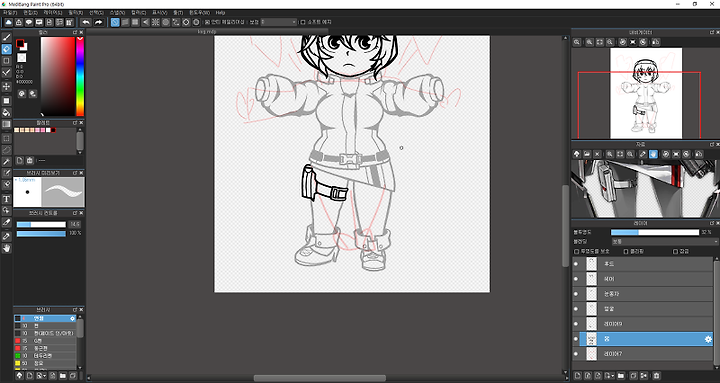The height and width of the screenshot is (383, 720).
Task: Select the rectangular Select tool
Action: pyautogui.click(x=6, y=138)
